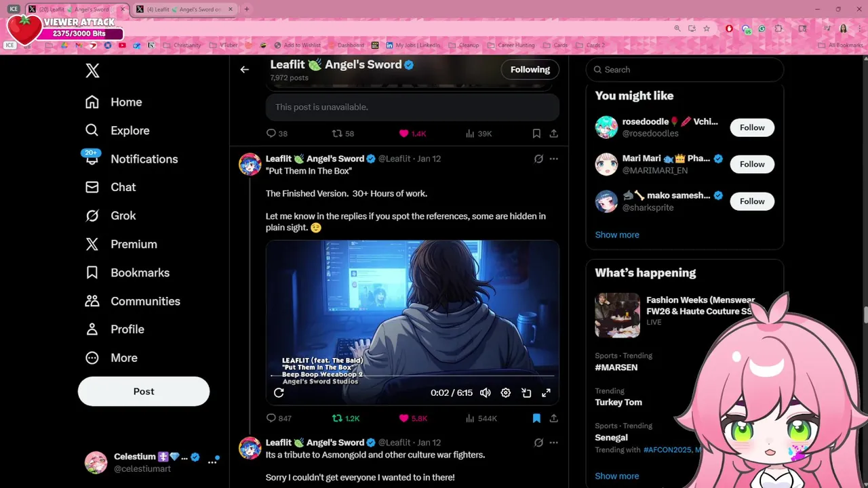Bookmark this page with the star icon
This screenshot has width=868, height=488.
coord(707,28)
